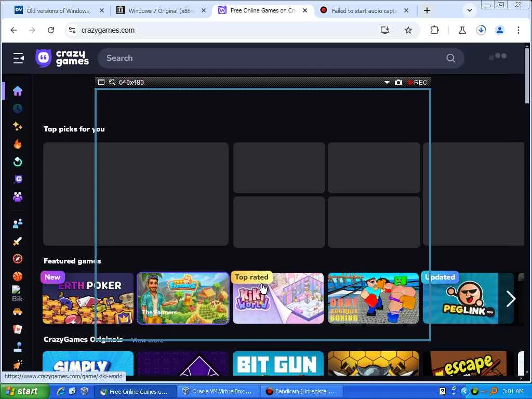Open the Updated refresh arrow sidebar icon
Viewport: 532px width, 399px height.
click(18, 162)
